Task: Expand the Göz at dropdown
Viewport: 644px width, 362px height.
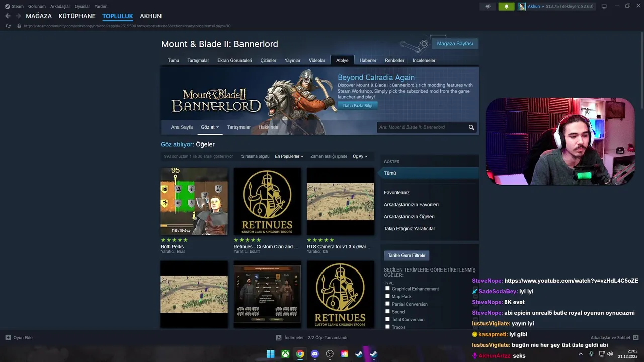Action: pyautogui.click(x=210, y=127)
